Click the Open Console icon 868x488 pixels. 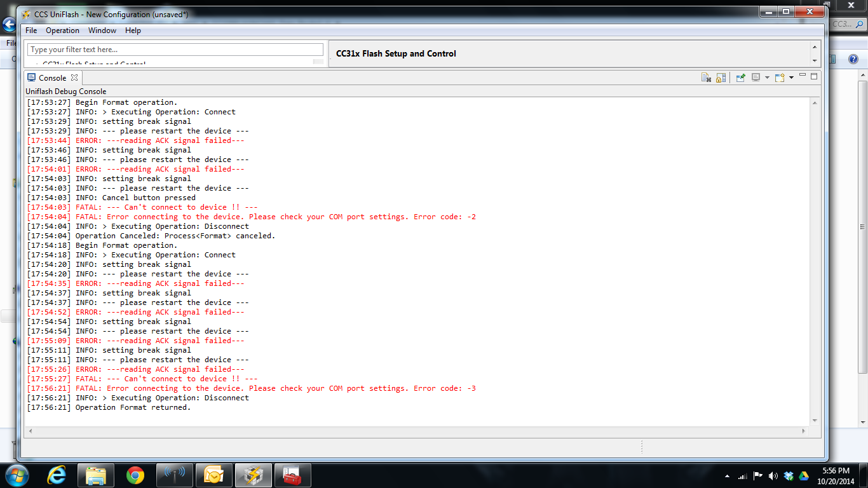780,78
